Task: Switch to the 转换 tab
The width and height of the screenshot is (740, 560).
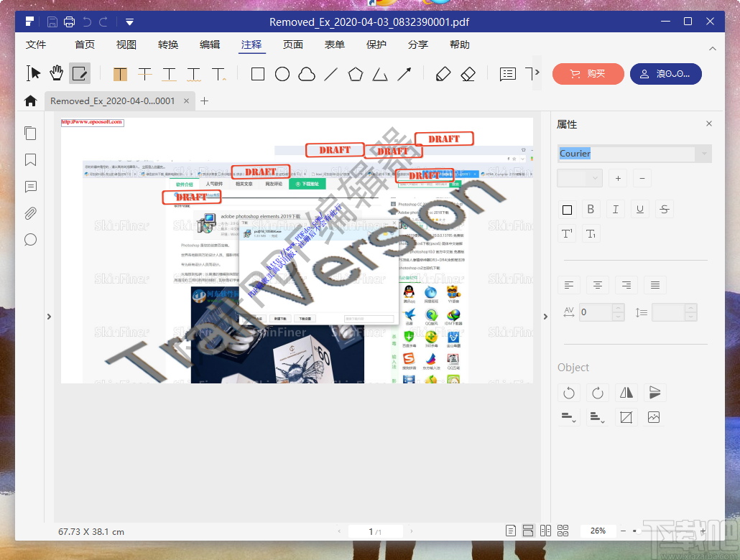Action: [168, 45]
